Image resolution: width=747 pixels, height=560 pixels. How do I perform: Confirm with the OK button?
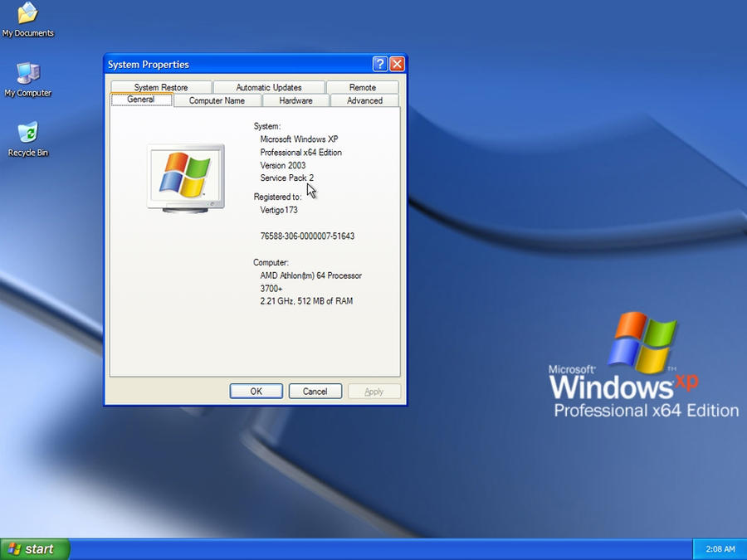(x=256, y=391)
